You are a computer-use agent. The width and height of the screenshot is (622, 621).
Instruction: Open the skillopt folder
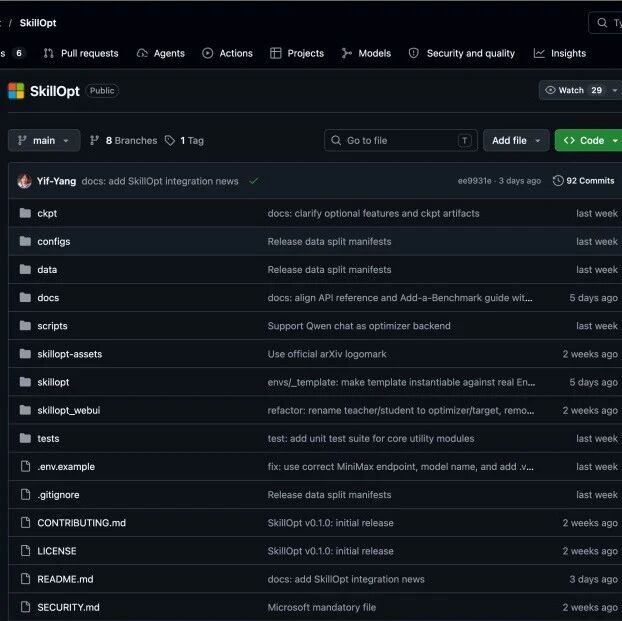[53, 382]
